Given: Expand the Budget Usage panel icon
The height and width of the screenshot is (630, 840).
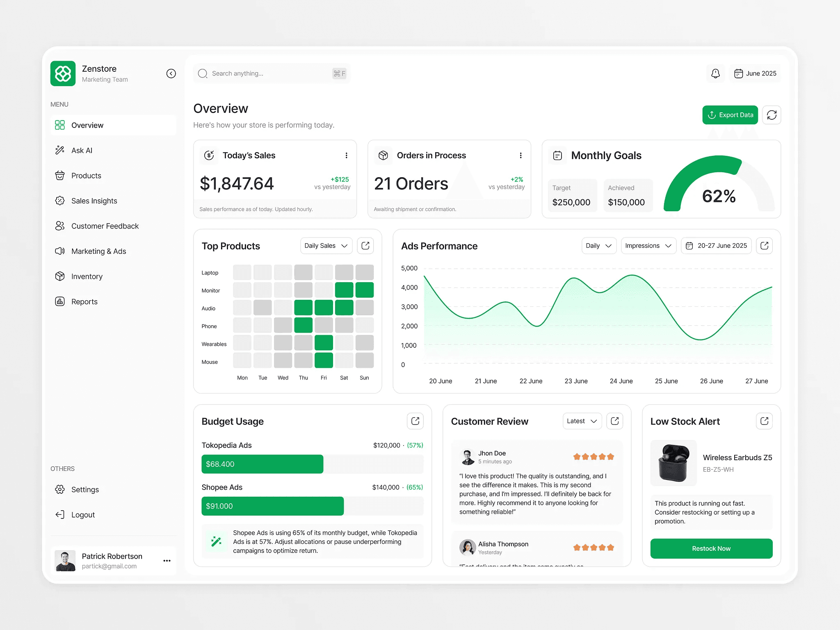Looking at the screenshot, I should [415, 421].
